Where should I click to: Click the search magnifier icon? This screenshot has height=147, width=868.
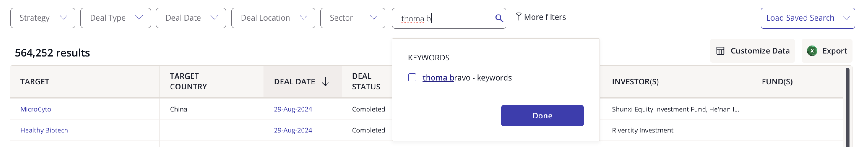tap(499, 18)
